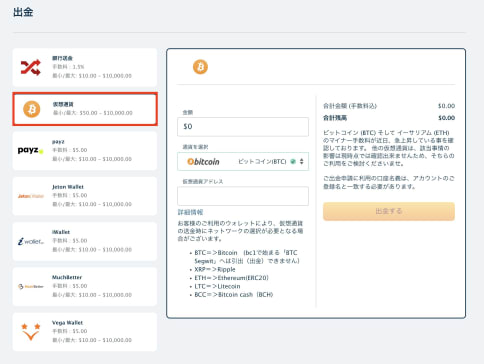This screenshot has height=364, width=484.
Task: Click the 出金する withdraw button
Action: click(389, 211)
